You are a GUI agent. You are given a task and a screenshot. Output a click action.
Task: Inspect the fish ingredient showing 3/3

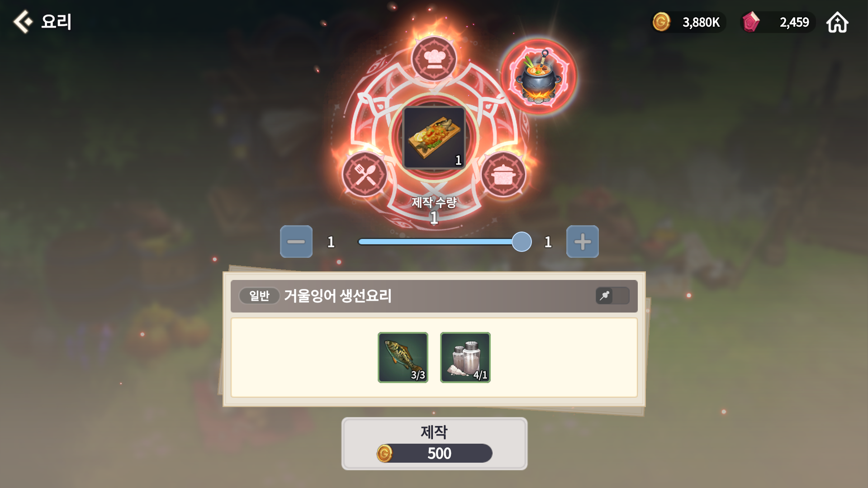pyautogui.click(x=403, y=357)
